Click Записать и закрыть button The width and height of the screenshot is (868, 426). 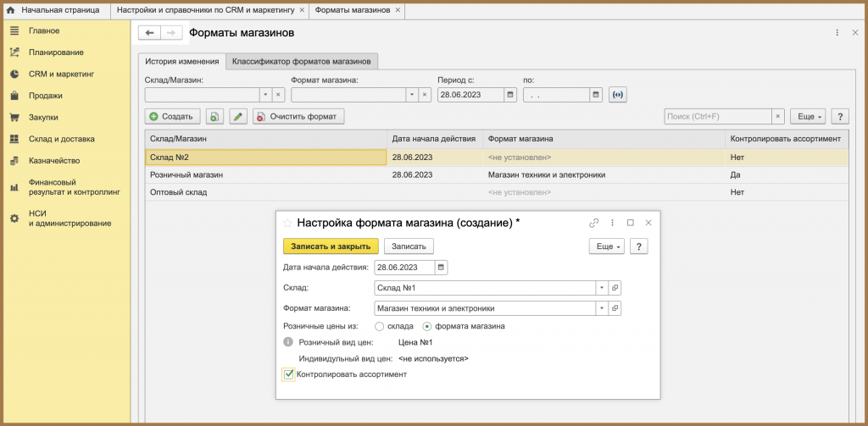click(331, 246)
